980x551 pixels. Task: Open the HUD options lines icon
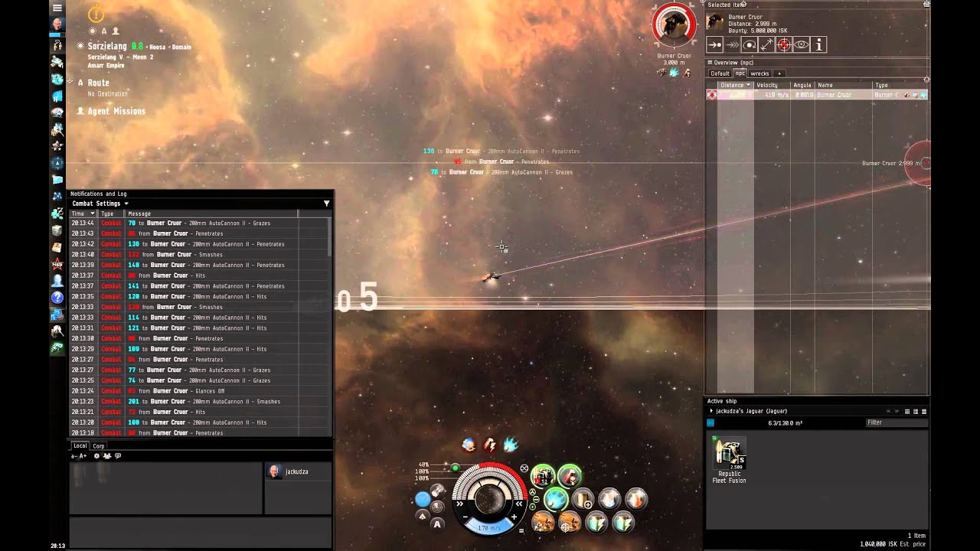tap(521, 530)
